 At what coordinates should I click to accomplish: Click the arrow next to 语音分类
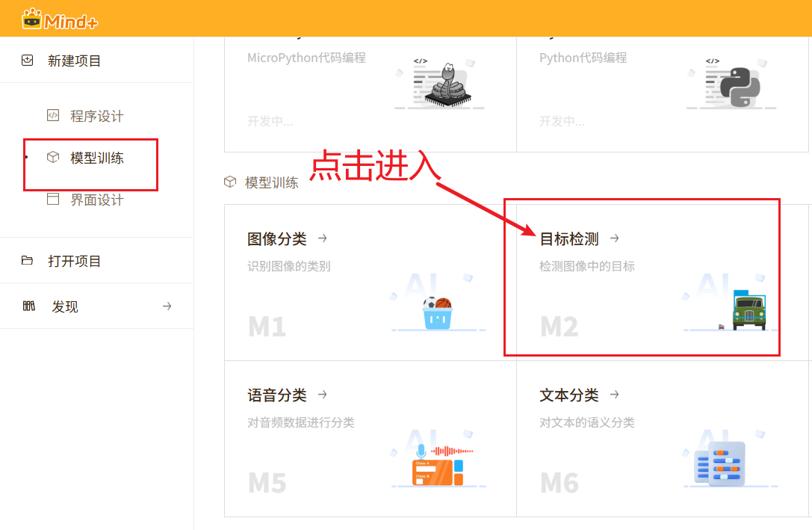[x=323, y=395]
